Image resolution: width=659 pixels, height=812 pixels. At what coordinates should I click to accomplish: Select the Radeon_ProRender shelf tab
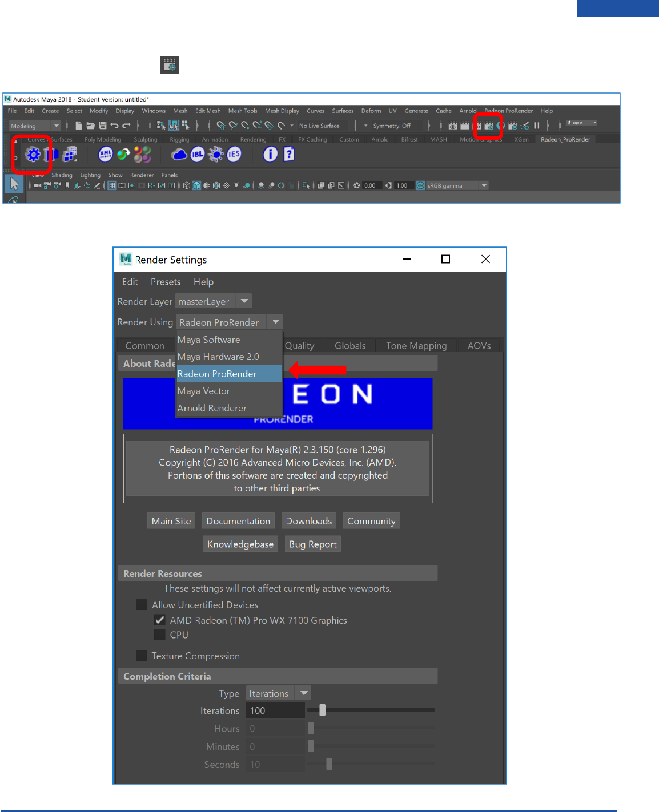(565, 139)
